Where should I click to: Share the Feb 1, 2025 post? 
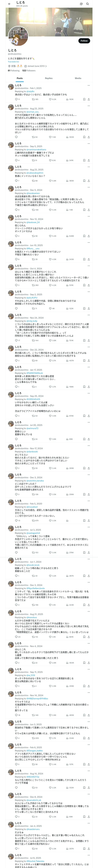click(89, 99)
